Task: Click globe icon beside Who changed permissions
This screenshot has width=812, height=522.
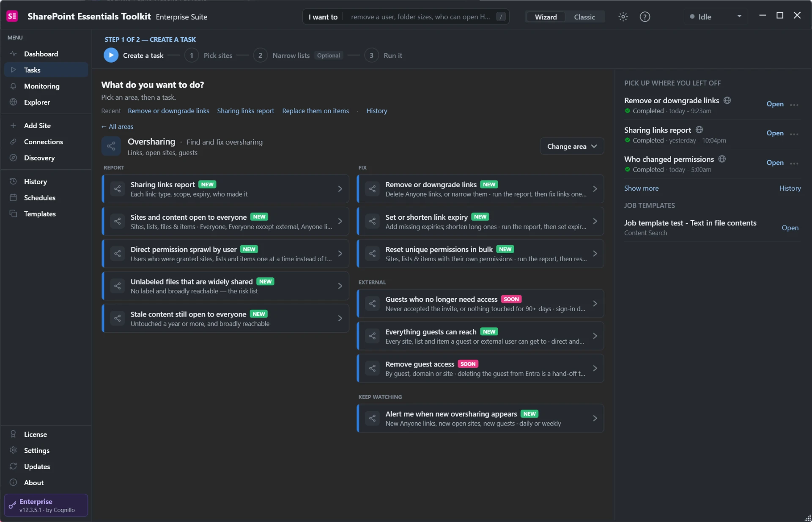Action: (722, 159)
